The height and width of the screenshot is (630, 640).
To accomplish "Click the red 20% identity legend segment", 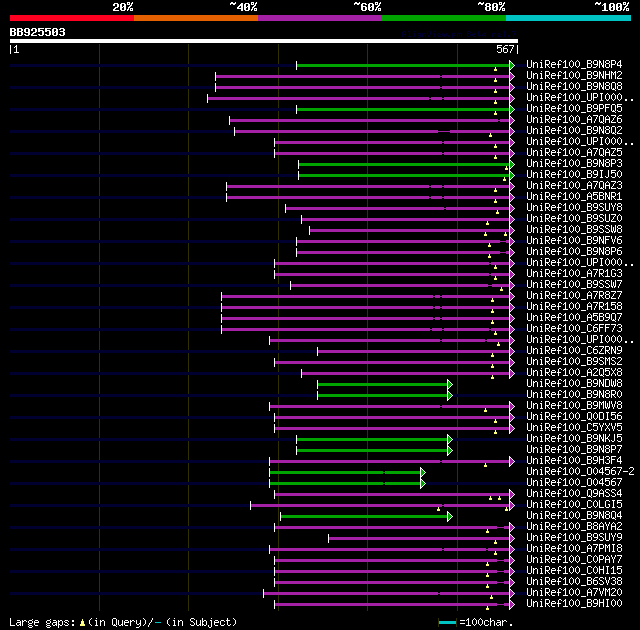I will click(x=72, y=18).
